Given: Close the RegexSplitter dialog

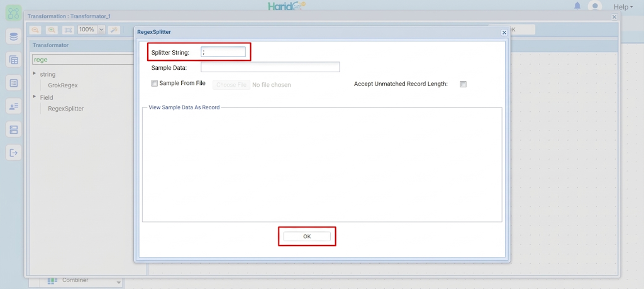Looking at the screenshot, I should pos(504,32).
